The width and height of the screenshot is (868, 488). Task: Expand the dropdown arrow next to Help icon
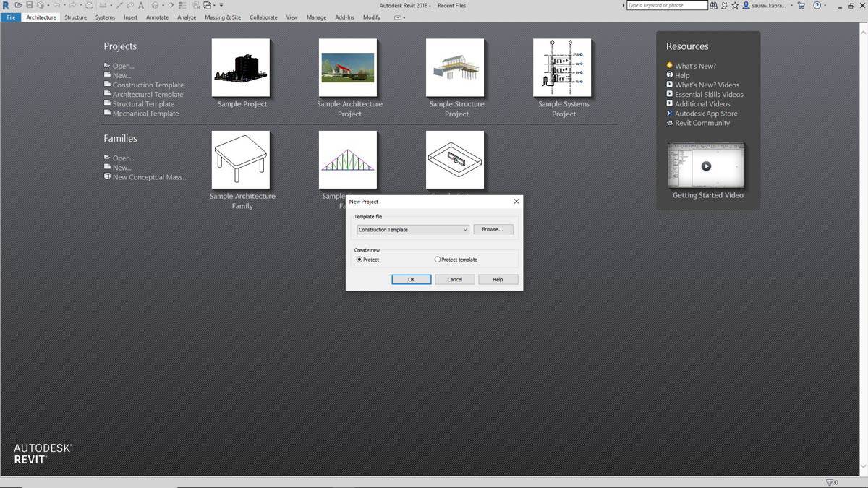coord(825,5)
